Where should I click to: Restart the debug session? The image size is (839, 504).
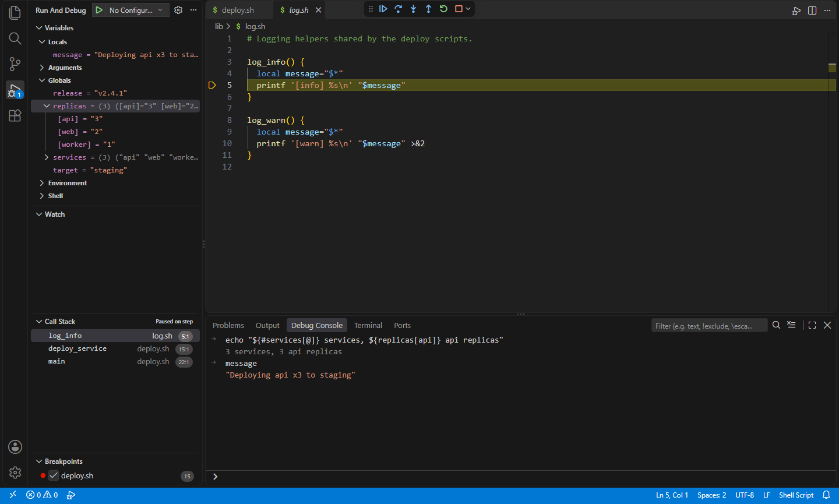[x=443, y=9]
